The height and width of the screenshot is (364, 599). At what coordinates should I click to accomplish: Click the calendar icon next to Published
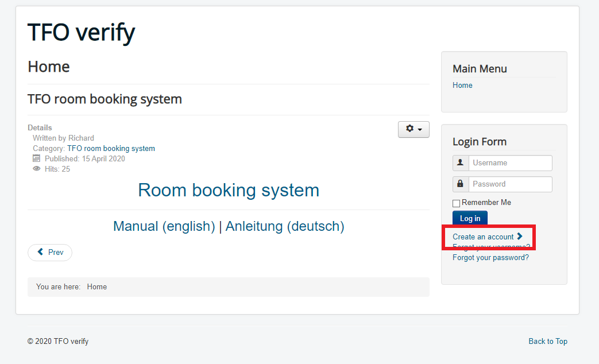pos(37,158)
